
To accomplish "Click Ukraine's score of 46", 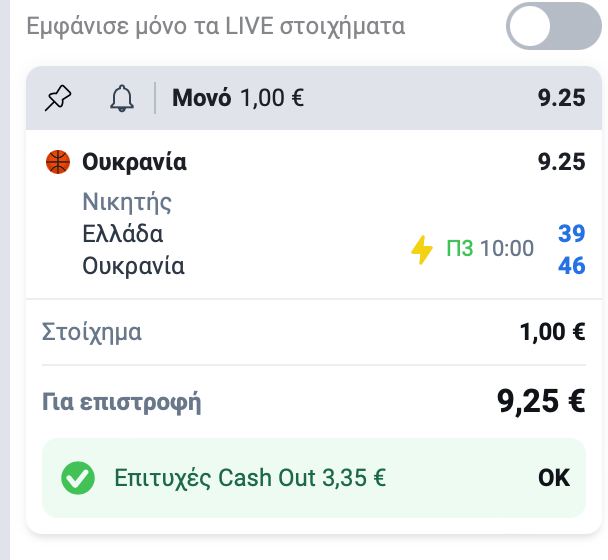I will tap(572, 266).
